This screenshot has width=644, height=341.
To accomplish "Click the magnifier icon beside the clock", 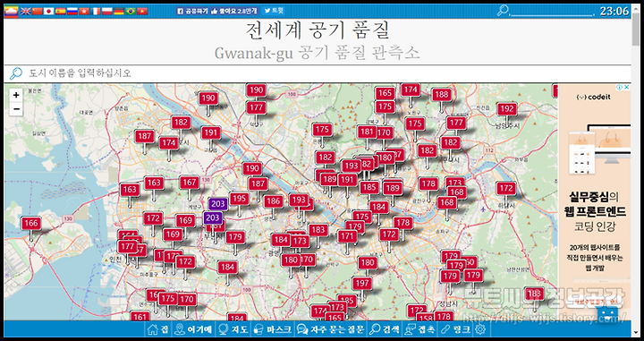I will pyautogui.click(x=503, y=11).
